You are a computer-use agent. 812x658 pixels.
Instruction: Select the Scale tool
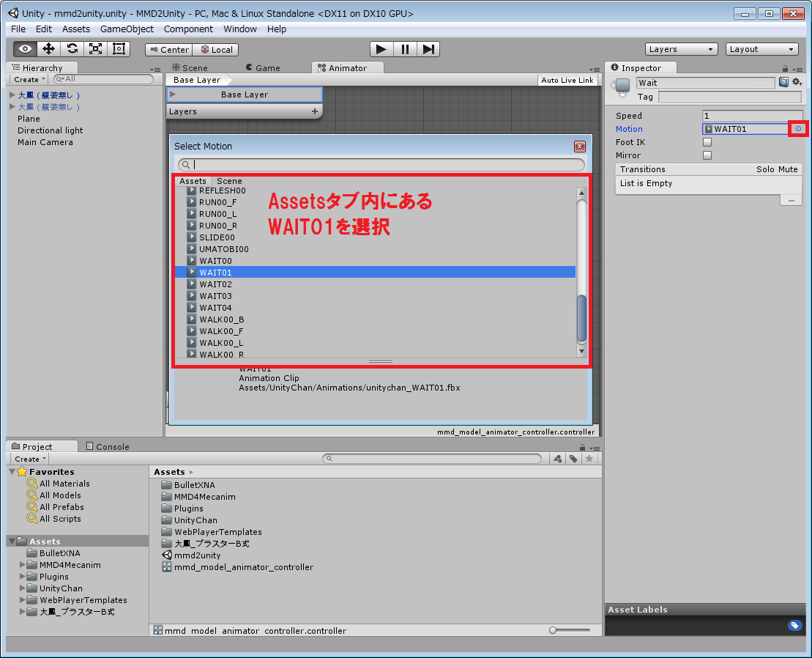[95, 49]
